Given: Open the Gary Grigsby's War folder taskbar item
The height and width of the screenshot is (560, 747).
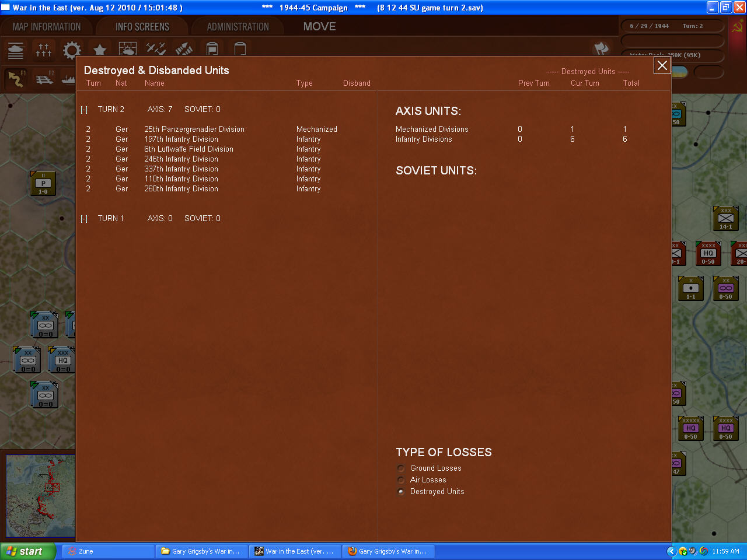Looking at the screenshot, I should pos(201,551).
